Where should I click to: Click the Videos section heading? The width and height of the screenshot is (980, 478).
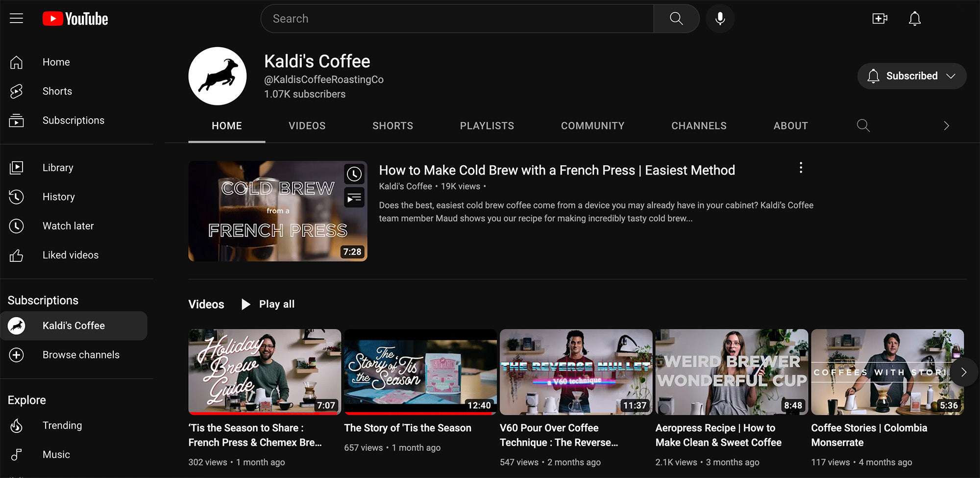click(206, 304)
